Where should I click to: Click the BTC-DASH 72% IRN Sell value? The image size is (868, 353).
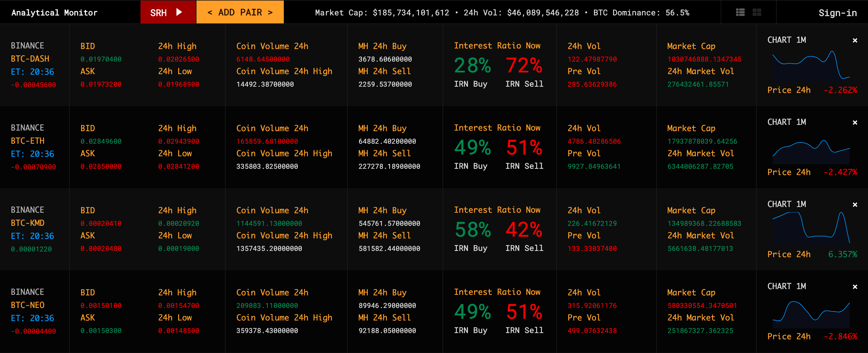click(524, 65)
